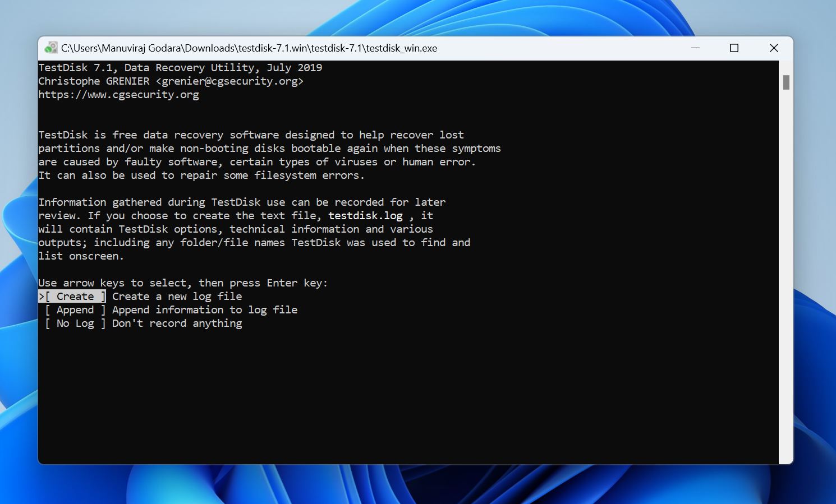
Task: Click the grenier@cgsecurity.org email address
Action: (x=230, y=81)
